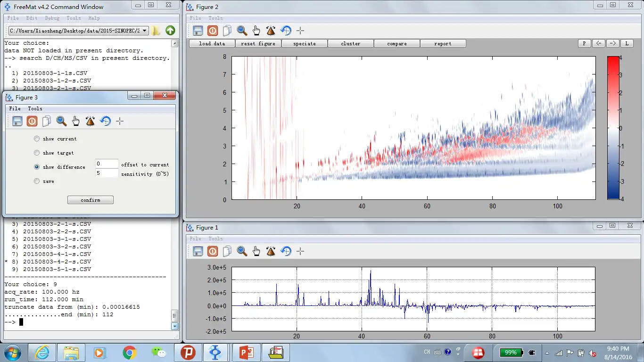The width and height of the screenshot is (644, 362).
Task: Click the 'reset figure' button
Action: click(x=258, y=43)
